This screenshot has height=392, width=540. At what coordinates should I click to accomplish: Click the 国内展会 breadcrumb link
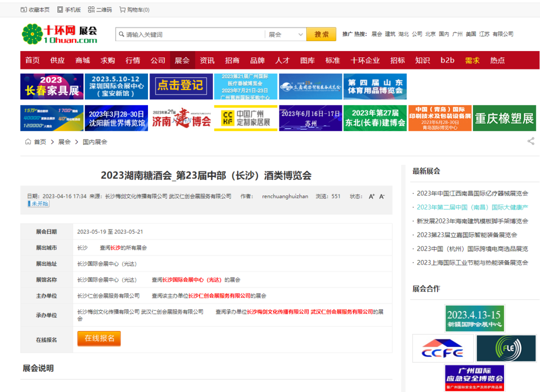[x=95, y=142]
